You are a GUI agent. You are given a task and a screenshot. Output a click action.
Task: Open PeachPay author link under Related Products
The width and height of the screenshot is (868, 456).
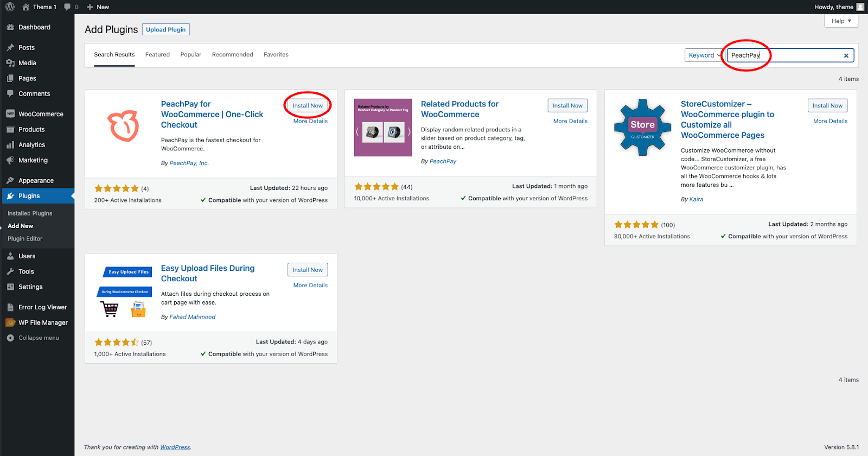click(x=443, y=161)
